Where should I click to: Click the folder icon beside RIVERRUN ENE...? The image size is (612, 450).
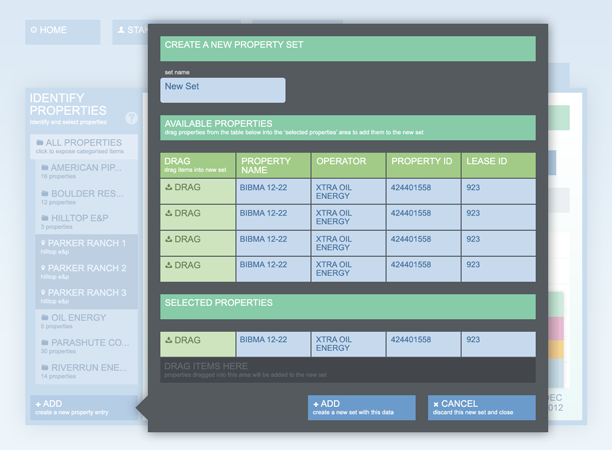45,367
